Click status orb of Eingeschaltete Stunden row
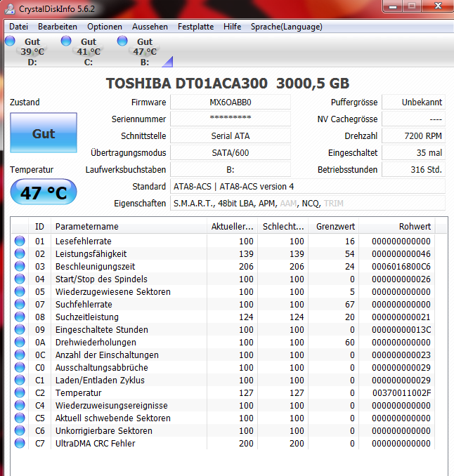Screen dimensions: 454x476 [x=20, y=329]
